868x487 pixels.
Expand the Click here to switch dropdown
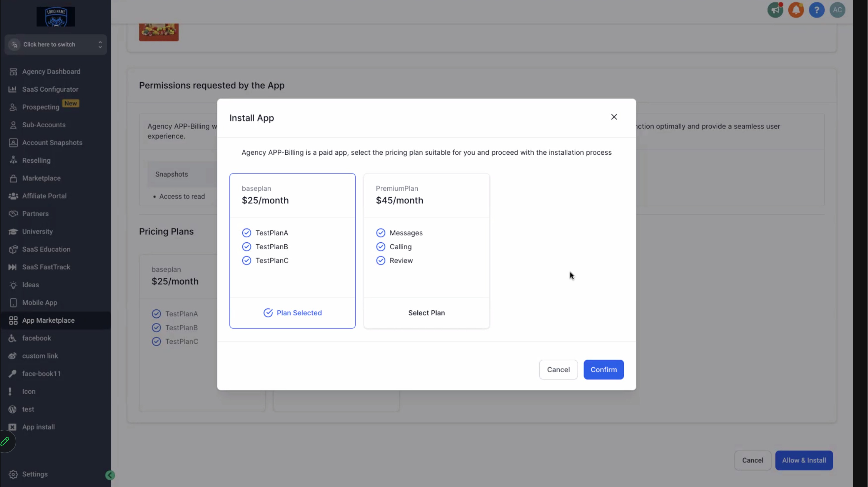[56, 44]
